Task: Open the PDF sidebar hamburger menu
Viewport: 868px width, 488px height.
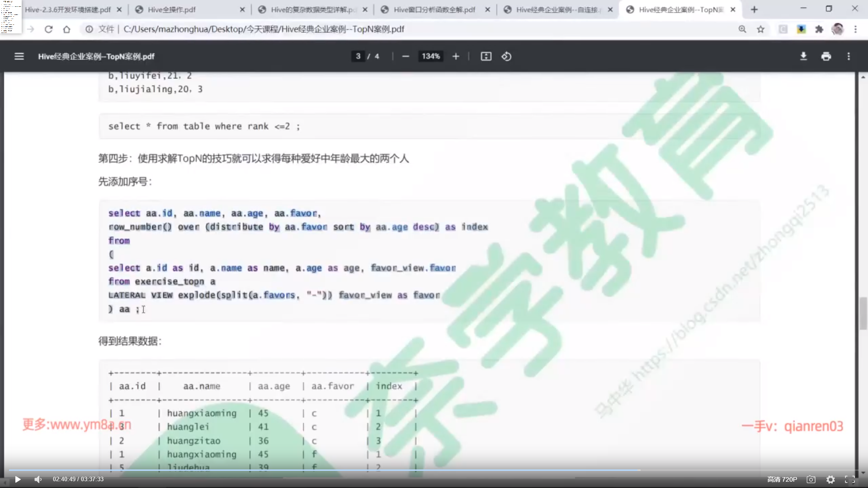Action: click(x=19, y=56)
